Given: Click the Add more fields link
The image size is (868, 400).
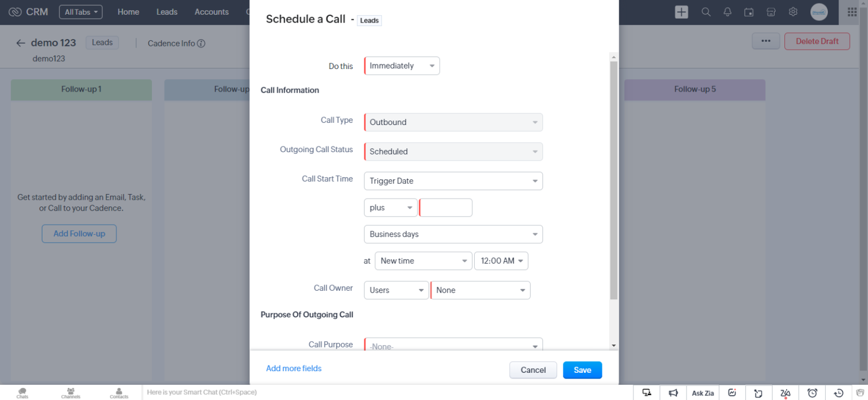Looking at the screenshot, I should coord(293,368).
